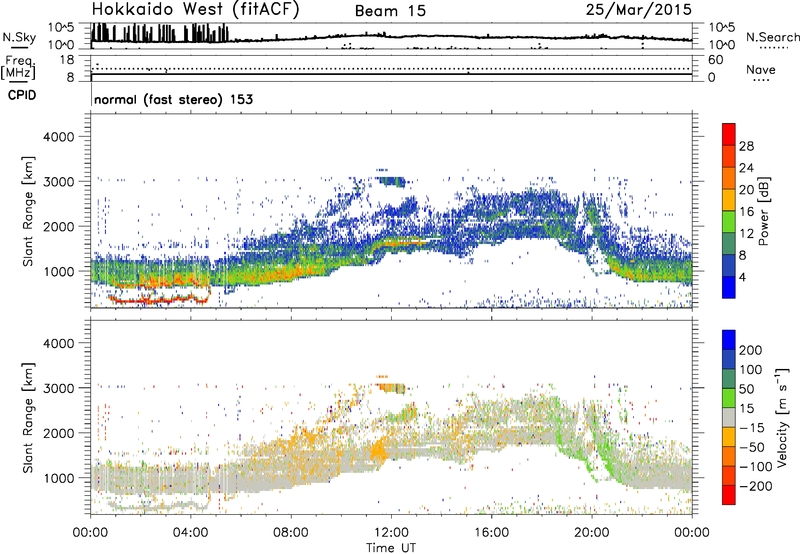Viewport: 800px width, 554px height.
Task: Select the "Nave" legend label
Action: coord(760,69)
